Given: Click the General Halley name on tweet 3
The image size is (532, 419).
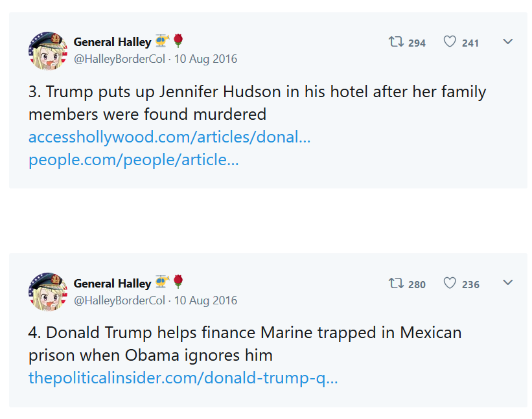Looking at the screenshot, I should (x=112, y=42).
